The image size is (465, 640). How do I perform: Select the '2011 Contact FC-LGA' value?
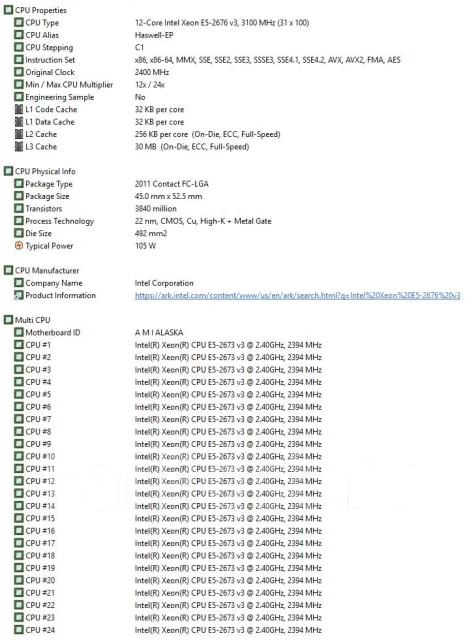(171, 184)
